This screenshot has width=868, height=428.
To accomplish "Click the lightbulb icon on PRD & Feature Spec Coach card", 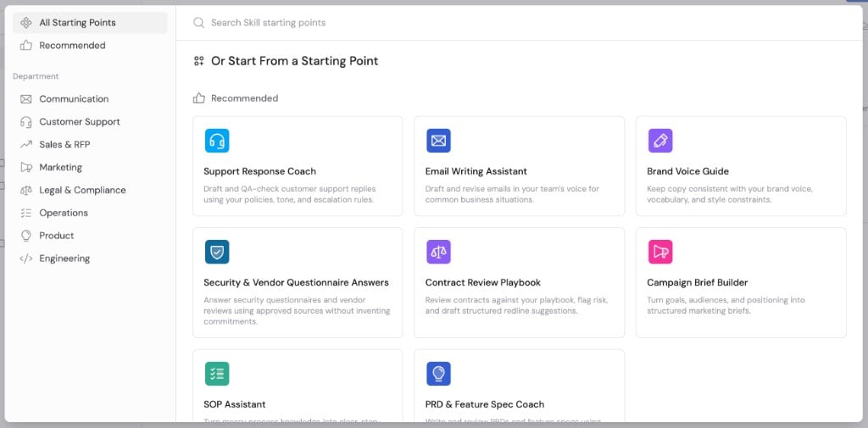I will pyautogui.click(x=438, y=374).
